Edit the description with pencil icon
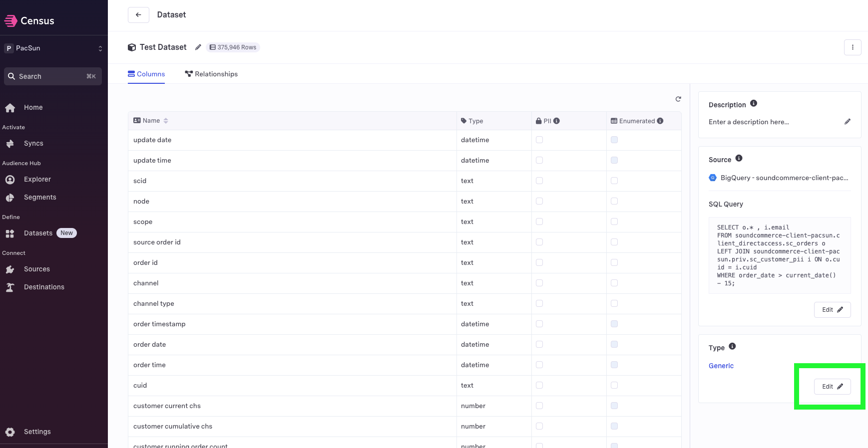Screen dimensions: 868x448 pyautogui.click(x=848, y=122)
